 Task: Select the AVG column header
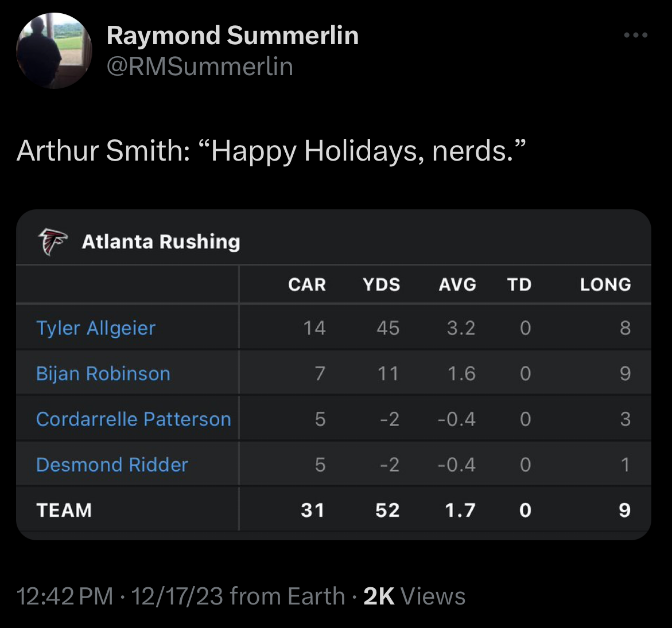(x=457, y=284)
